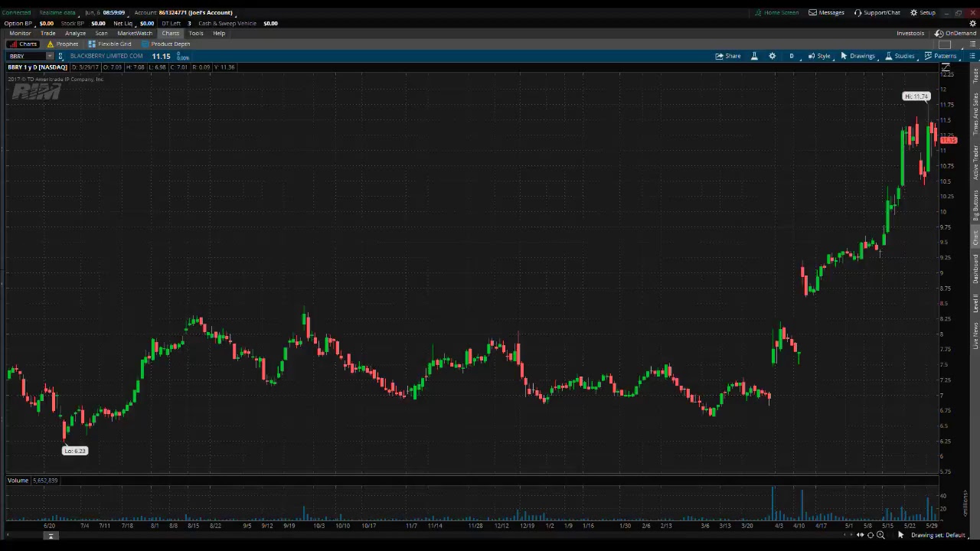This screenshot has height=551, width=980.
Task: Click the BLACKBERRY LIMITED COM name
Action: 106,56
